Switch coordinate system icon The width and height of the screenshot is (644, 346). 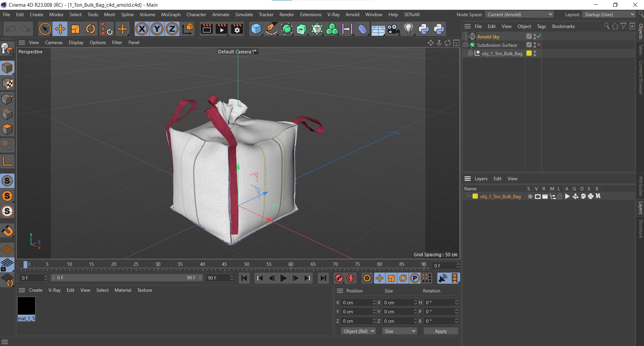point(188,29)
